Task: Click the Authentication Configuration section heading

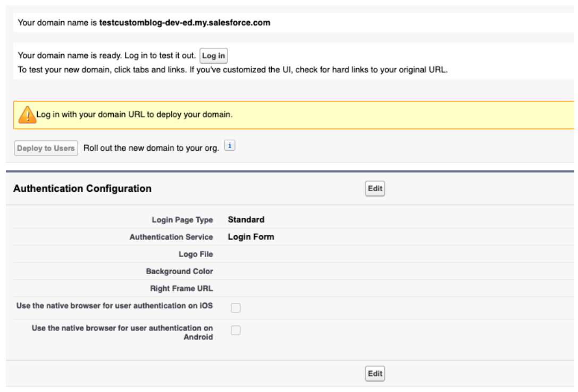Action: (x=82, y=189)
